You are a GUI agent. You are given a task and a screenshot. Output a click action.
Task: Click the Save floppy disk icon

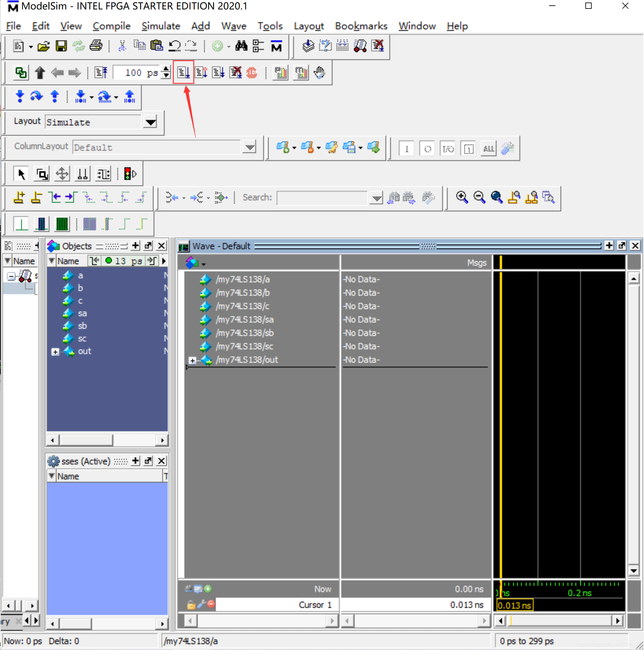(x=61, y=45)
